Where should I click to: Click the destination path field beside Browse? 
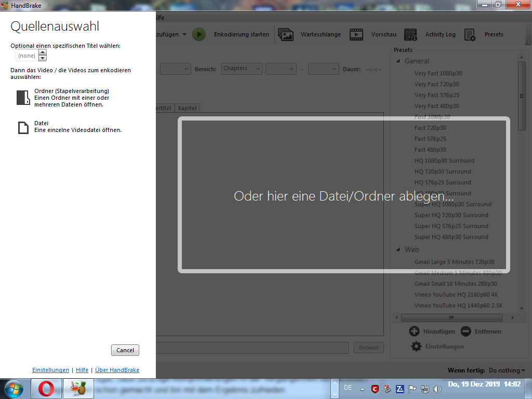[x=252, y=348]
